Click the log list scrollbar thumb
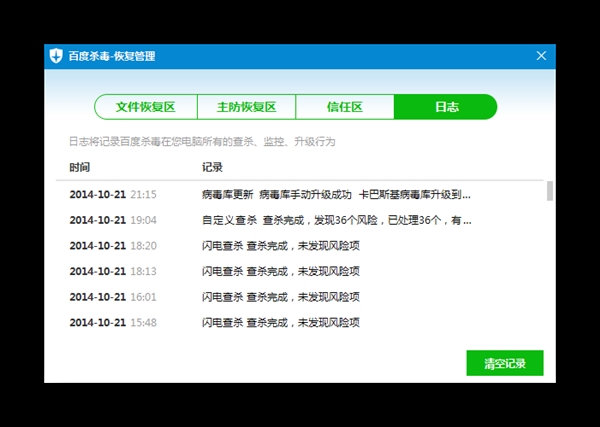The width and height of the screenshot is (600, 427). (550, 191)
